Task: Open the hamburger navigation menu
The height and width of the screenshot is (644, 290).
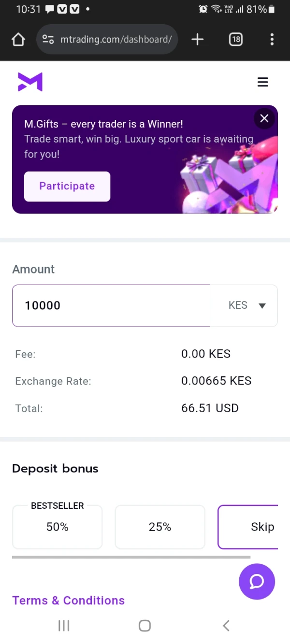Action: click(262, 82)
